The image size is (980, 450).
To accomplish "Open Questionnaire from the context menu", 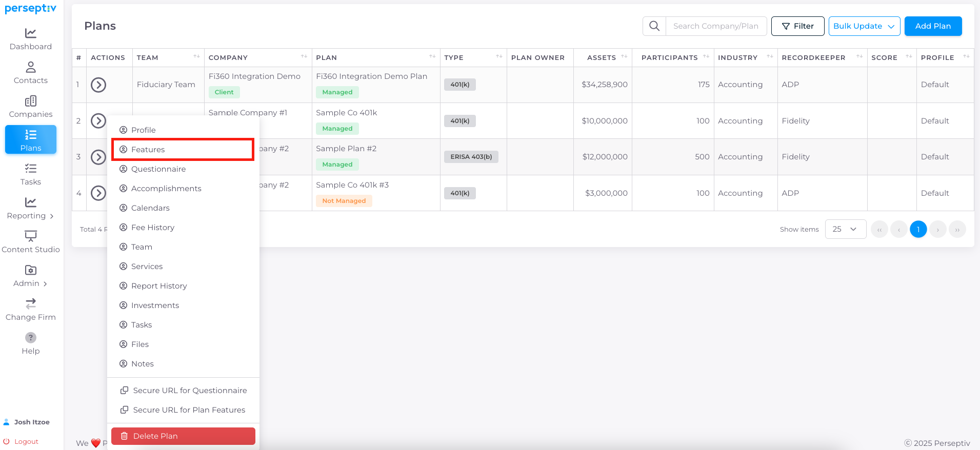I will tap(183, 169).
